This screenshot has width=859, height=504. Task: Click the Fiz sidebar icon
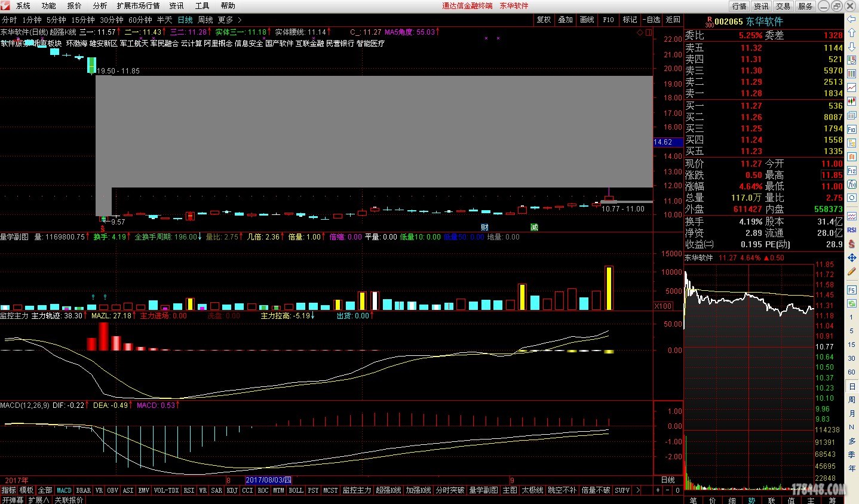tap(852, 170)
